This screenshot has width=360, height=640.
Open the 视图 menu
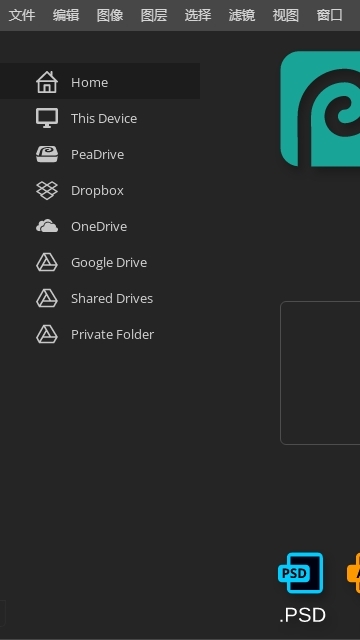click(286, 16)
